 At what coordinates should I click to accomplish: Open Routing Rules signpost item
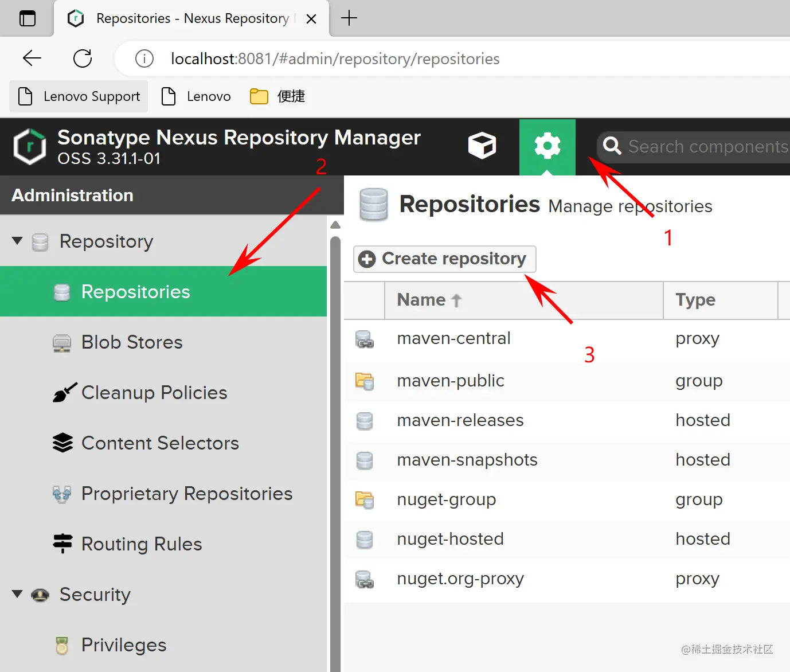point(141,544)
